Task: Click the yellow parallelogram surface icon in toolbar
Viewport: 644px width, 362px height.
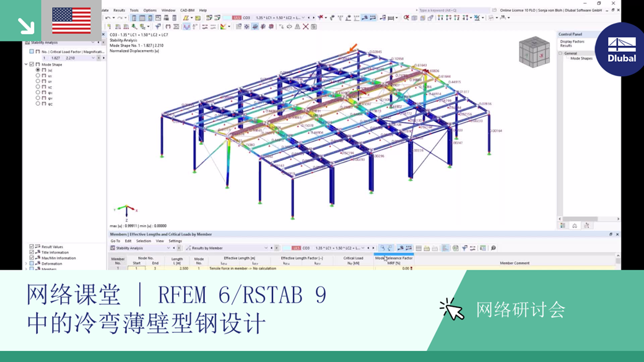Action: [x=186, y=18]
